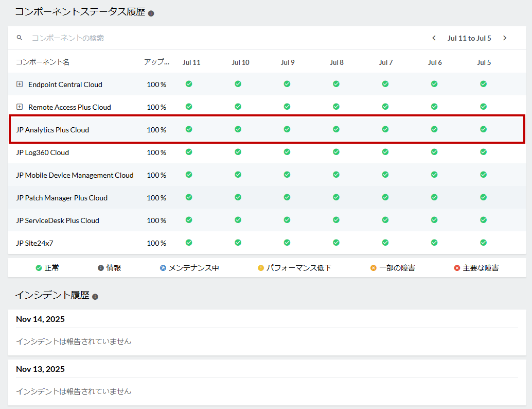Click the コンポーネント名 column header
This screenshot has height=409, width=532.
click(x=43, y=62)
